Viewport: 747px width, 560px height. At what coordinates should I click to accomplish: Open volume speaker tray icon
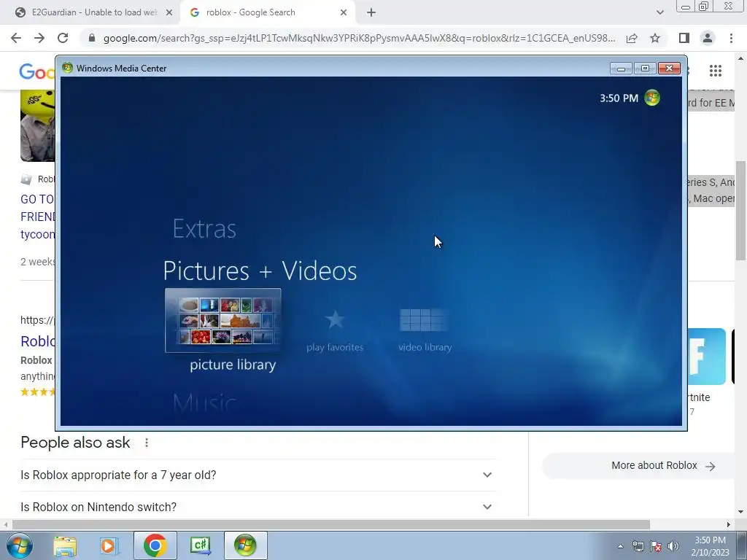coord(673,546)
